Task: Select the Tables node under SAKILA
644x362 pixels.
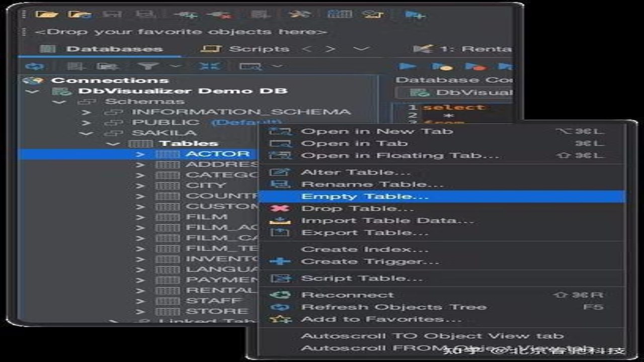Action: point(189,144)
